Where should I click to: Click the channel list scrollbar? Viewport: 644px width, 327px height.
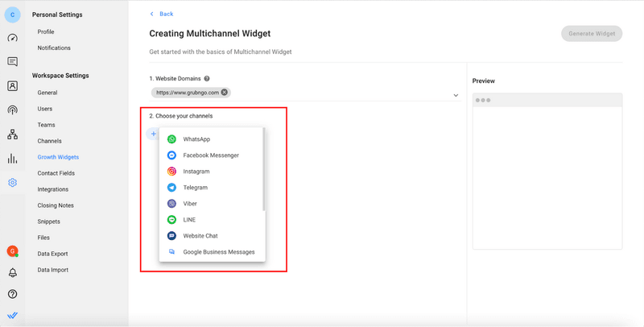pyautogui.click(x=264, y=169)
